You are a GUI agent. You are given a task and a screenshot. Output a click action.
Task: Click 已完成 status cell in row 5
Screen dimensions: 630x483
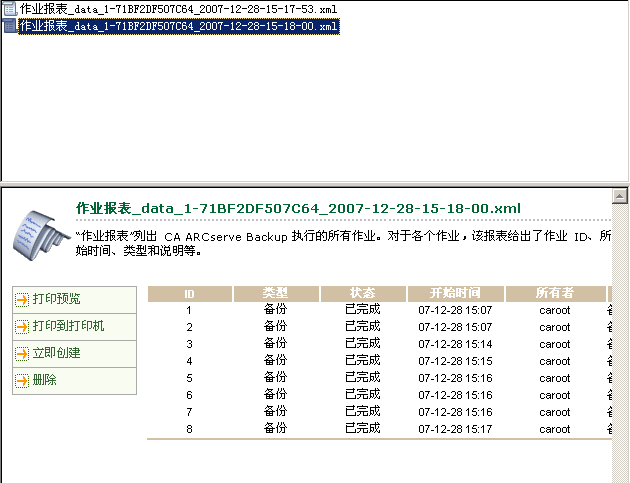(363, 377)
